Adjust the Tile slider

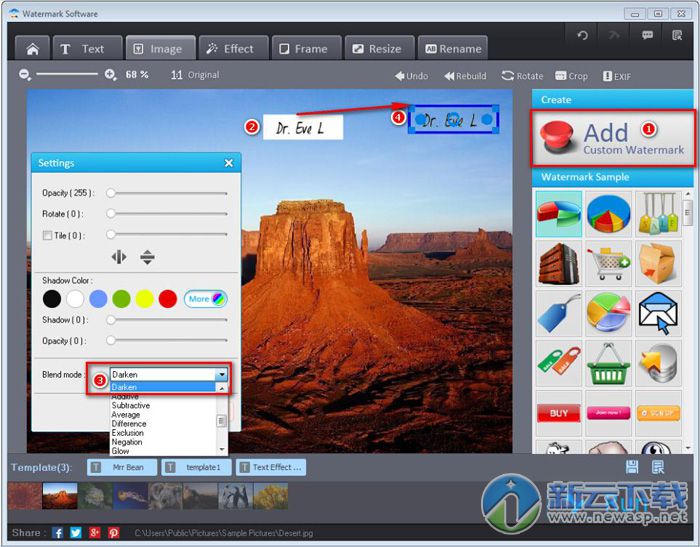click(168, 234)
